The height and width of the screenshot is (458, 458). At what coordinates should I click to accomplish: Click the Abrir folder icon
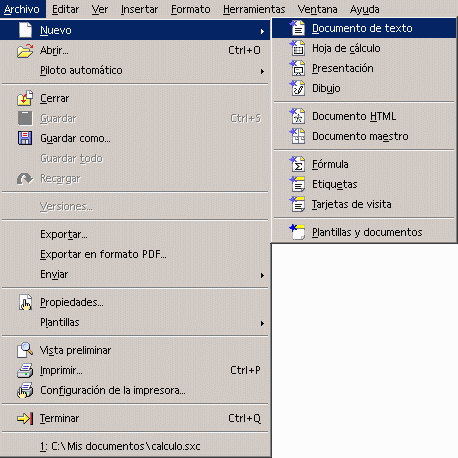(x=25, y=50)
